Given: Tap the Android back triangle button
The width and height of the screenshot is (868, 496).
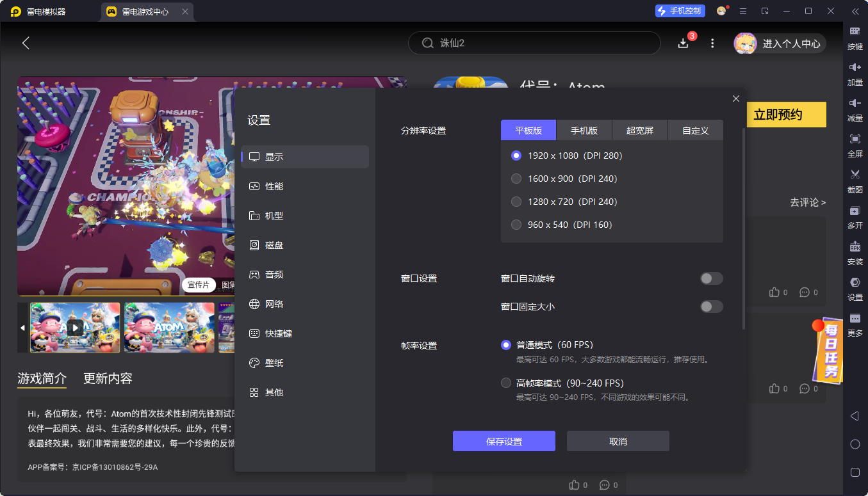Looking at the screenshot, I should click(x=855, y=416).
